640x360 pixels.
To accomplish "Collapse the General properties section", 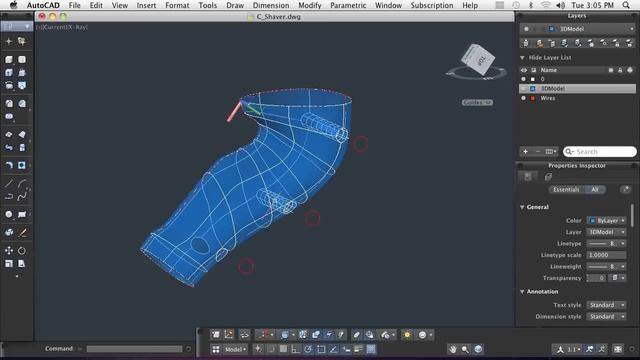I will pyautogui.click(x=522, y=207).
